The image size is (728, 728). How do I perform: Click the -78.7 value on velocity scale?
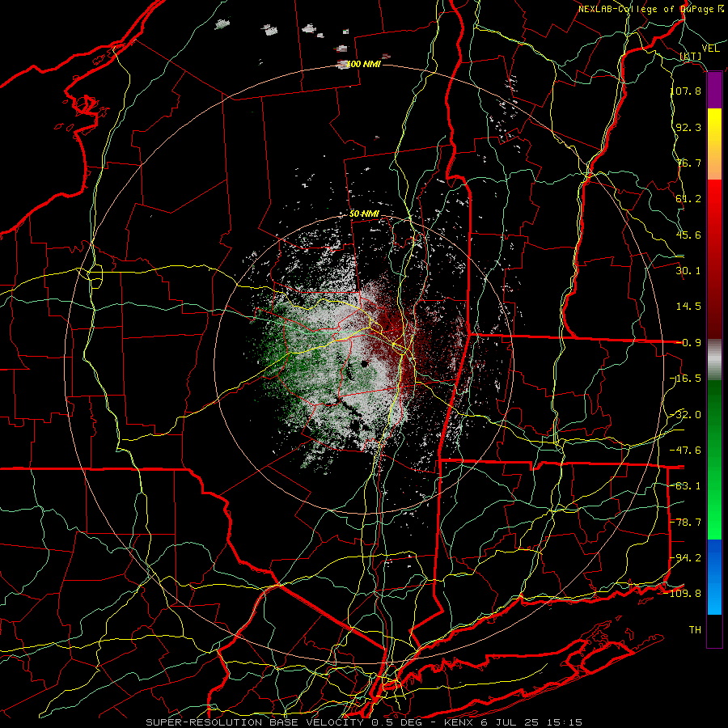tap(685, 523)
